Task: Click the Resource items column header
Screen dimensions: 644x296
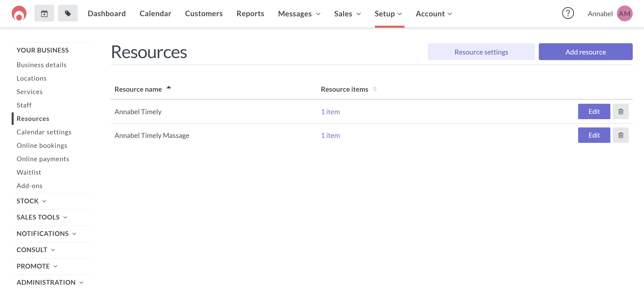Action: coord(344,89)
